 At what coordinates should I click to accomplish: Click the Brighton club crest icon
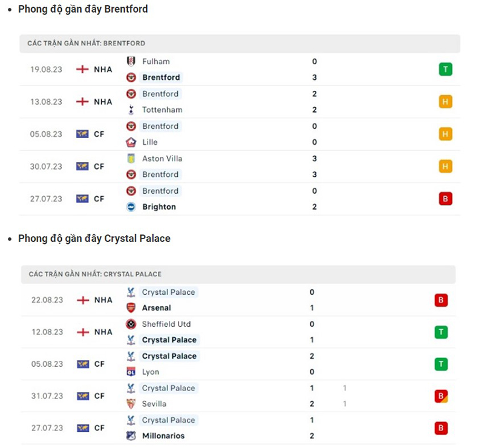click(x=131, y=207)
